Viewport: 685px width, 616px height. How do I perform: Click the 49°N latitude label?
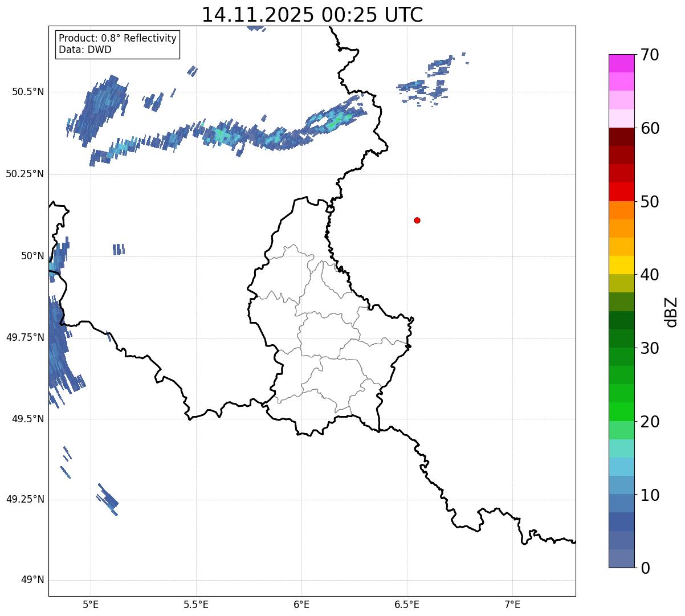click(32, 580)
